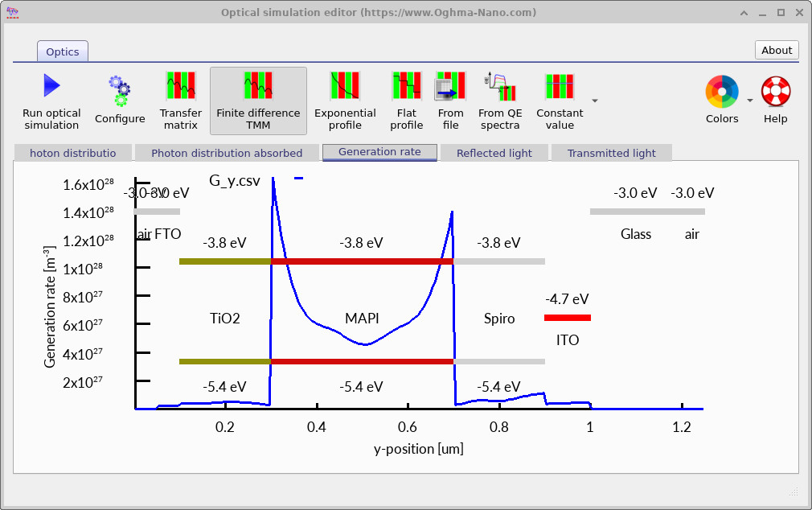
Task: Load the generation profile From file
Action: pyautogui.click(x=450, y=101)
